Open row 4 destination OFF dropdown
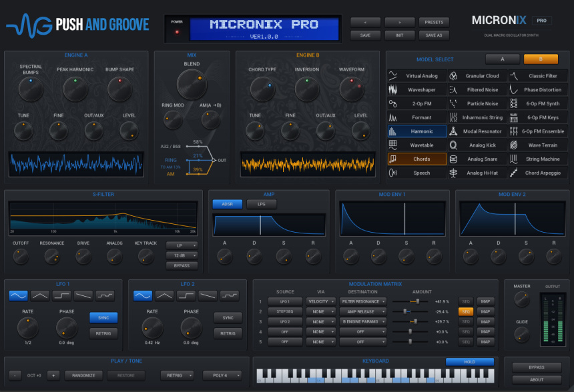The height and width of the screenshot is (392, 574). (363, 331)
